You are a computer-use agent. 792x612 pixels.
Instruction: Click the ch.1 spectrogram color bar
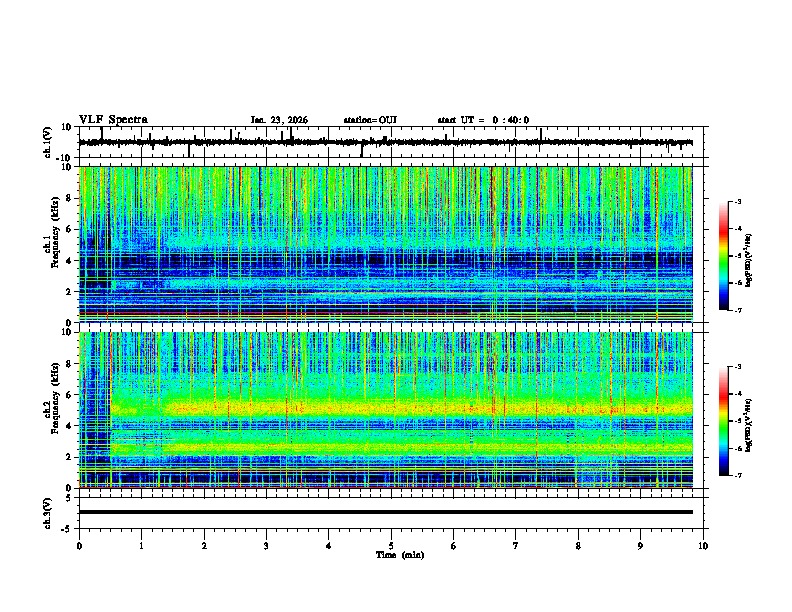723,256
